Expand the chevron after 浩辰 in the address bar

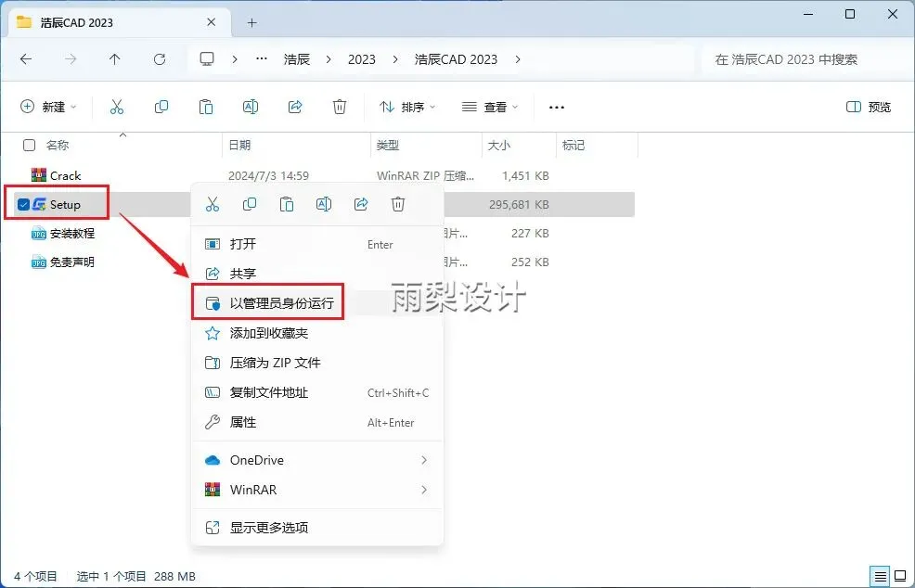(329, 59)
